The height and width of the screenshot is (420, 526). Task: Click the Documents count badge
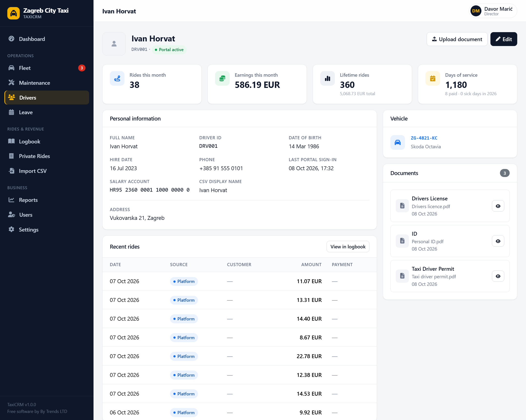click(x=505, y=173)
